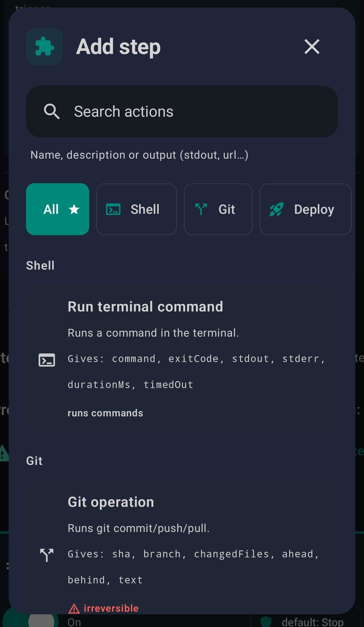The image size is (364, 627).
Task: Click 'Runs a command in the terminal.' description
Action: (x=153, y=333)
